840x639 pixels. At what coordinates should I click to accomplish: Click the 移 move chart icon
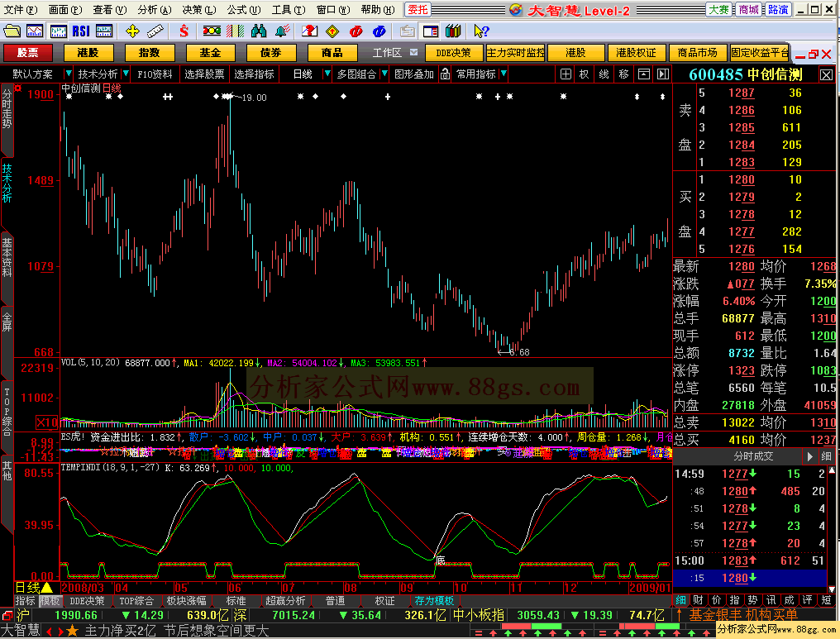(x=624, y=74)
